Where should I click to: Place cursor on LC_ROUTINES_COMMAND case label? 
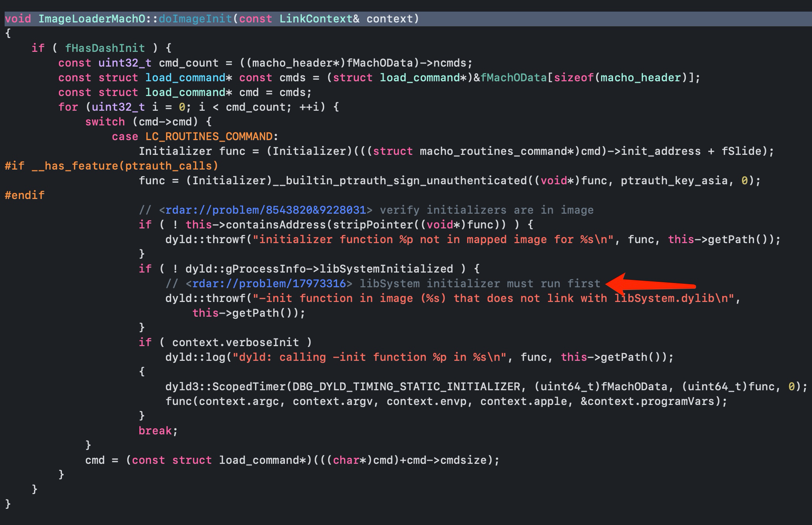pyautogui.click(x=209, y=137)
